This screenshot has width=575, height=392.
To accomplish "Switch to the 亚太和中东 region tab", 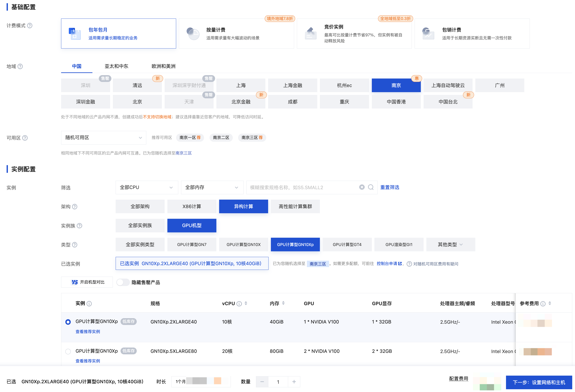I will coord(116,66).
